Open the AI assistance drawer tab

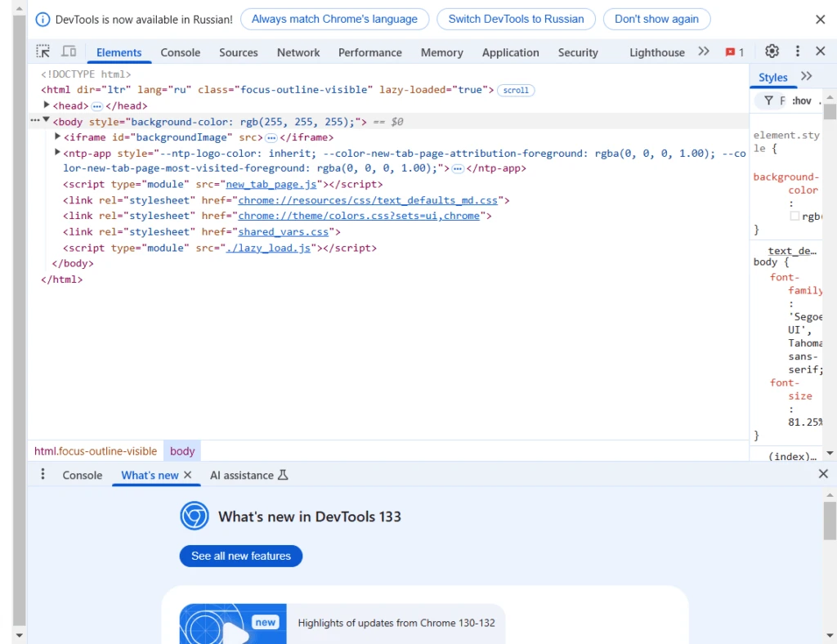point(248,476)
